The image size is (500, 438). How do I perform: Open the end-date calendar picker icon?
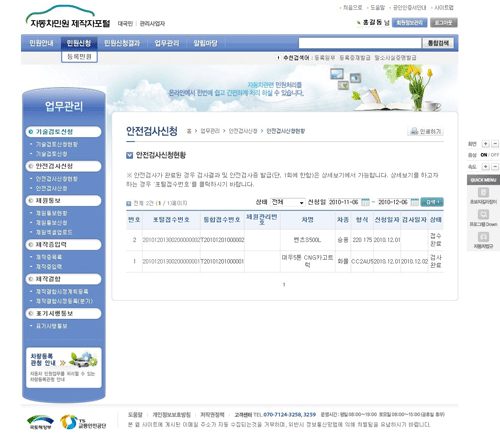click(x=414, y=202)
